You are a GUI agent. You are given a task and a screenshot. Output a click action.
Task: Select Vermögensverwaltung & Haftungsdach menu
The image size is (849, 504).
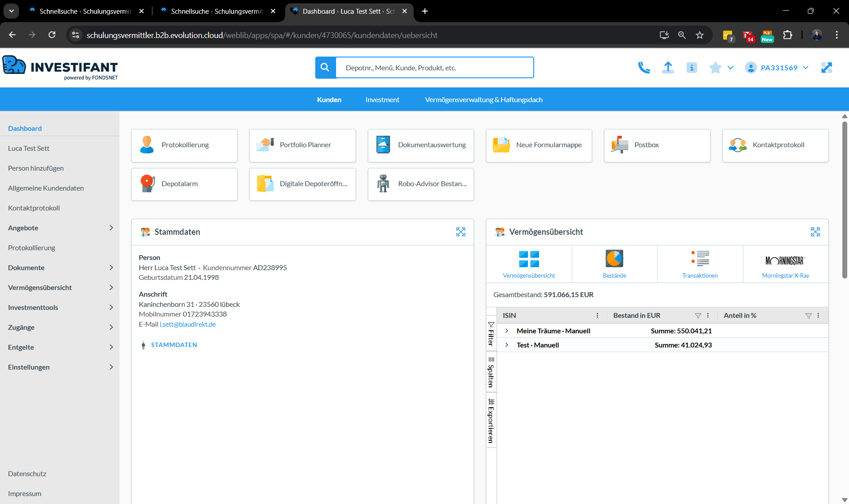pos(483,100)
